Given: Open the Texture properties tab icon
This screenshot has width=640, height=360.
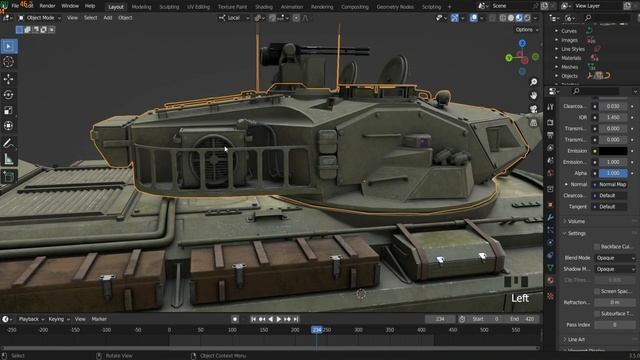Looking at the screenshot, I should point(550,296).
